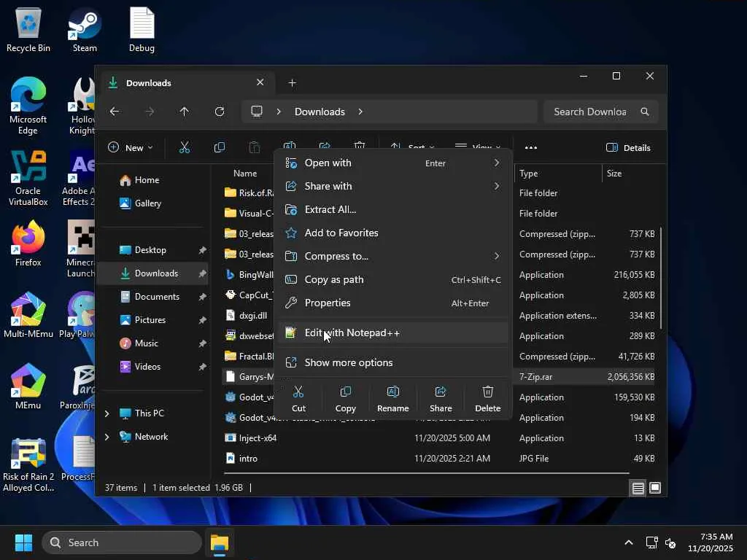Click the vertical scrollbar of file list
747x560 pixels.
(x=662, y=277)
